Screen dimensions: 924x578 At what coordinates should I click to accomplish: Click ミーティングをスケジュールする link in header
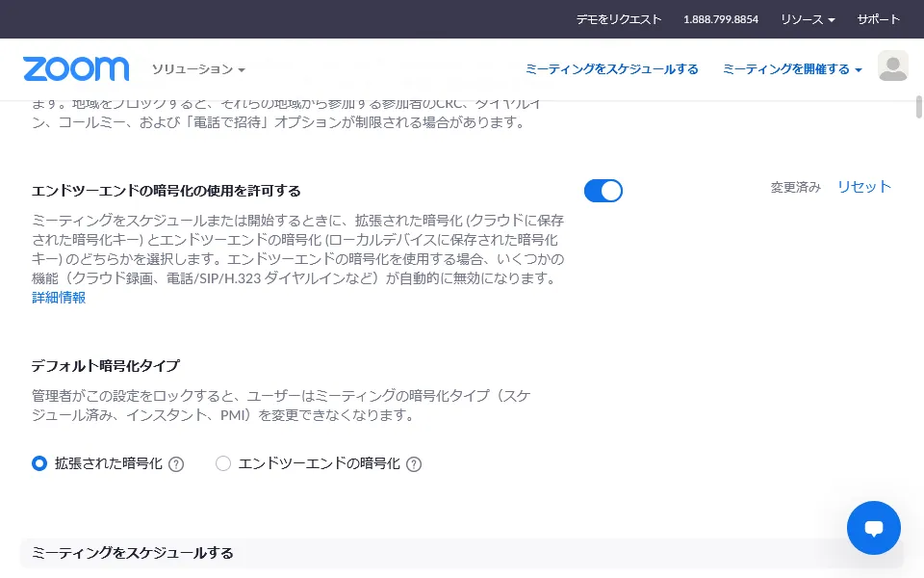tap(612, 69)
